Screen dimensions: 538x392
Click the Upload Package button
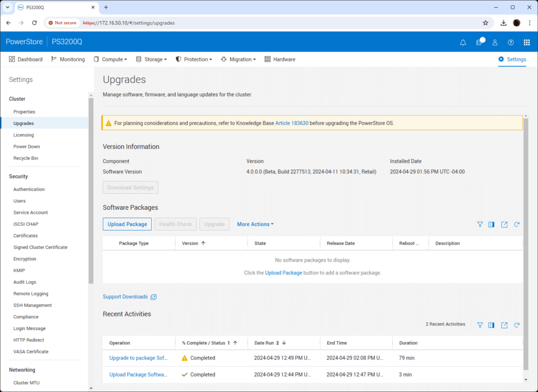(127, 224)
